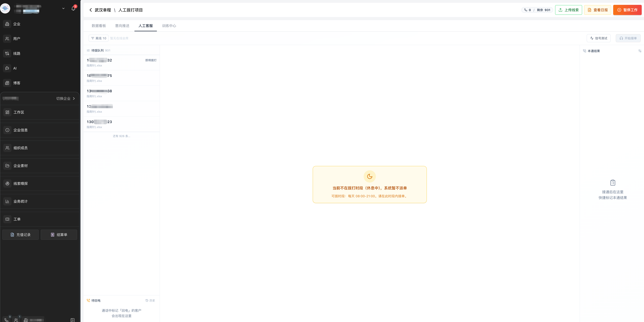The image size is (644, 322).
Task: Click the clipboard icon in result panel
Action: 613,183
